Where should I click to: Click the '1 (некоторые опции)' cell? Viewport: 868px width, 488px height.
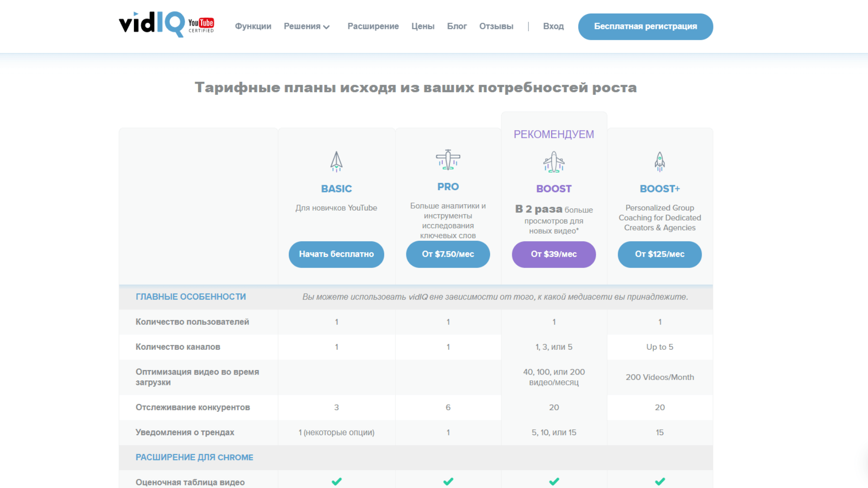(x=336, y=432)
